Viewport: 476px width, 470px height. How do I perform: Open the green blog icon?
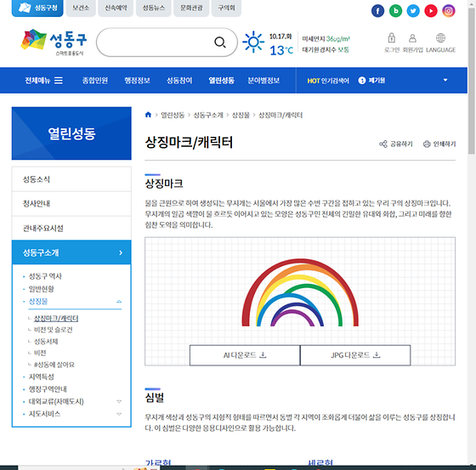tap(395, 11)
